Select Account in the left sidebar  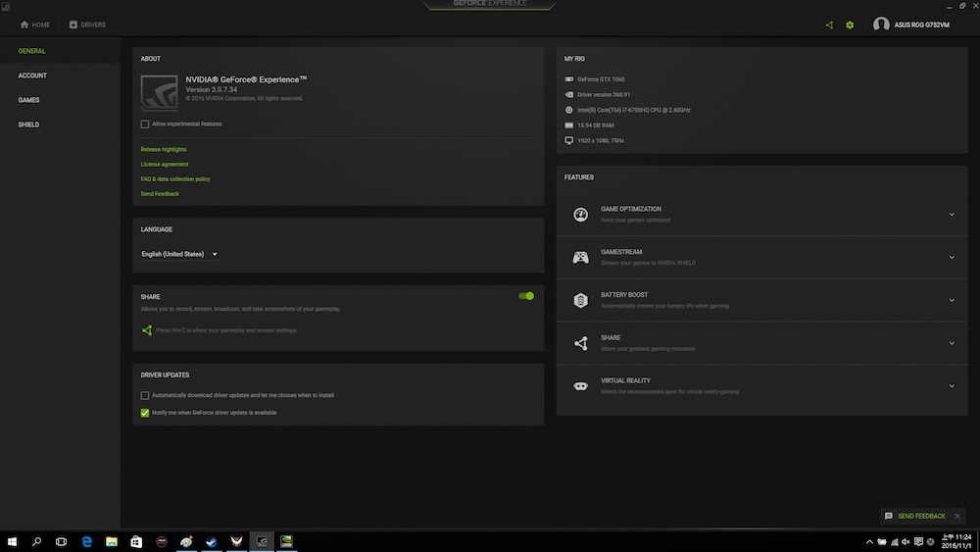32,75
